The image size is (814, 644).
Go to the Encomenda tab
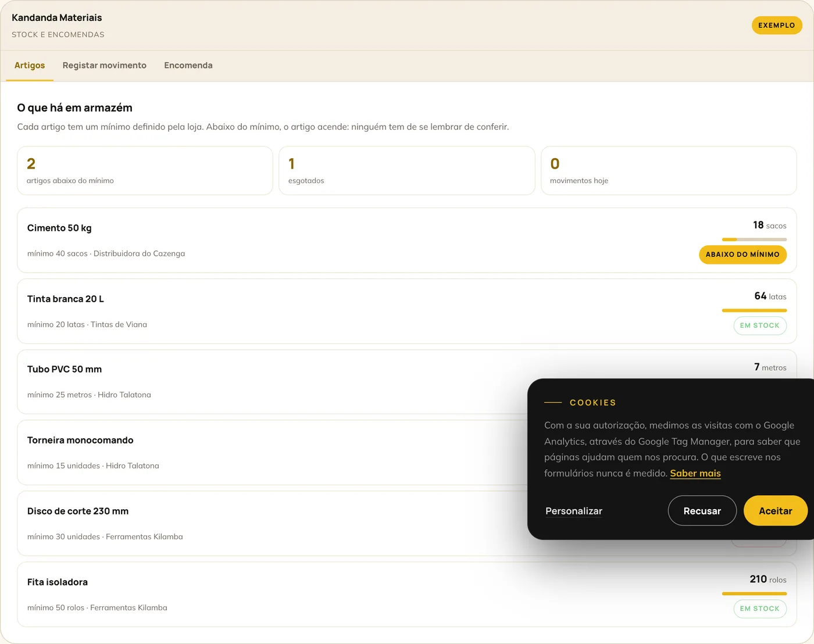pyautogui.click(x=188, y=66)
